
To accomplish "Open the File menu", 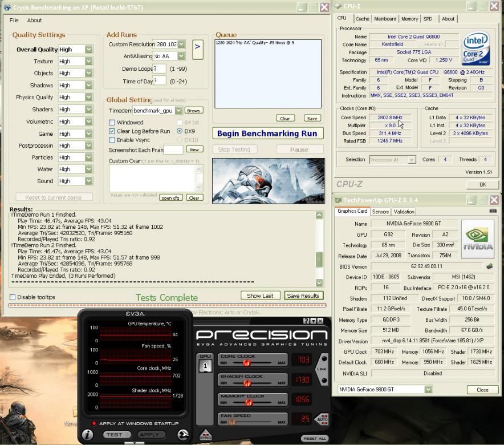I will coord(14,21).
